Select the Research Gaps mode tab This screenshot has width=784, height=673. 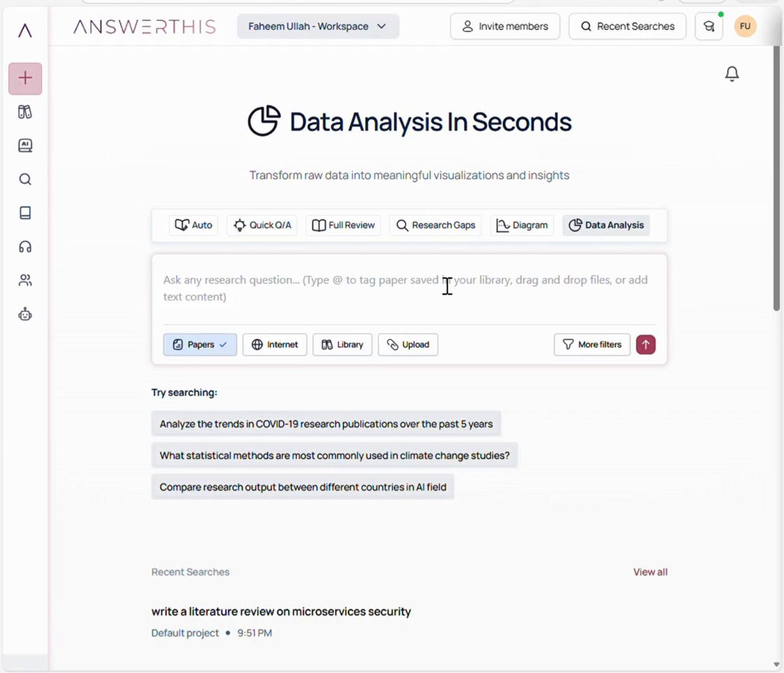click(436, 225)
